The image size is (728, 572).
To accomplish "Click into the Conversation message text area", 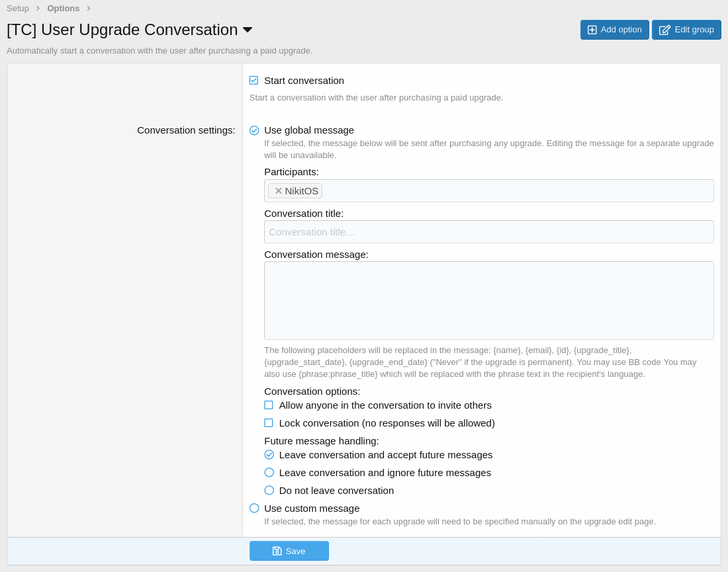I will pos(488,301).
